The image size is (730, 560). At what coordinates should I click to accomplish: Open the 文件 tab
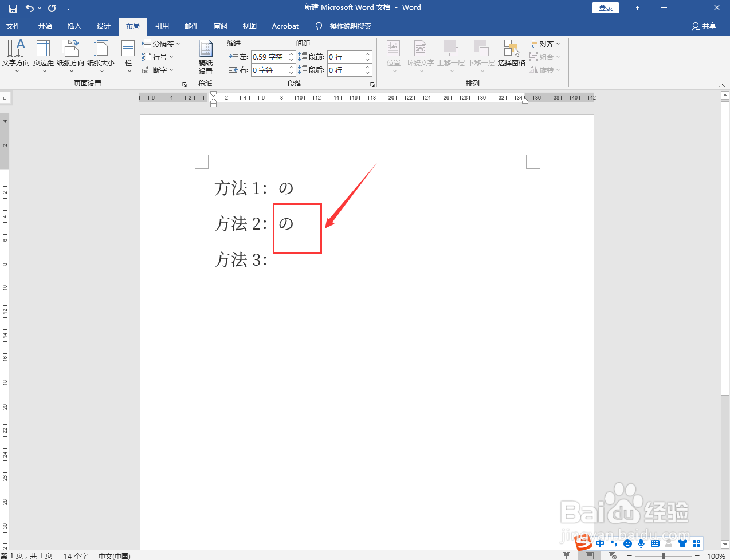click(x=13, y=26)
